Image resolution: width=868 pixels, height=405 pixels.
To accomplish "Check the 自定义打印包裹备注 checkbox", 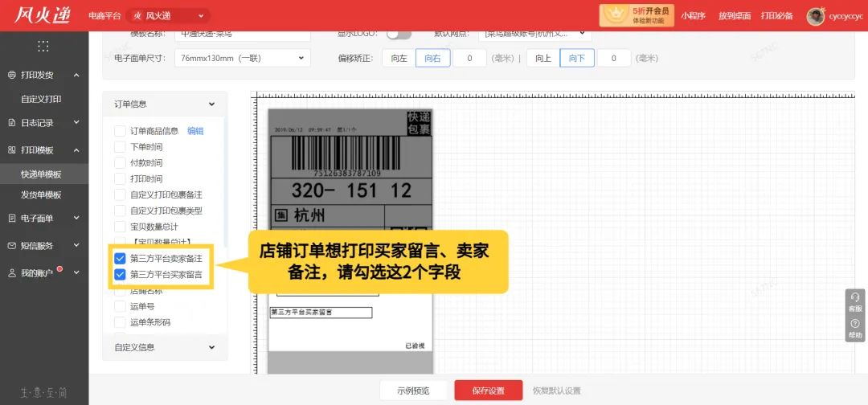I will 120,194.
